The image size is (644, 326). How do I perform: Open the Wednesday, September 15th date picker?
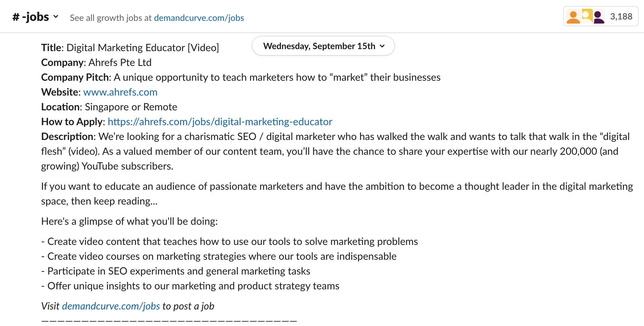(x=319, y=46)
